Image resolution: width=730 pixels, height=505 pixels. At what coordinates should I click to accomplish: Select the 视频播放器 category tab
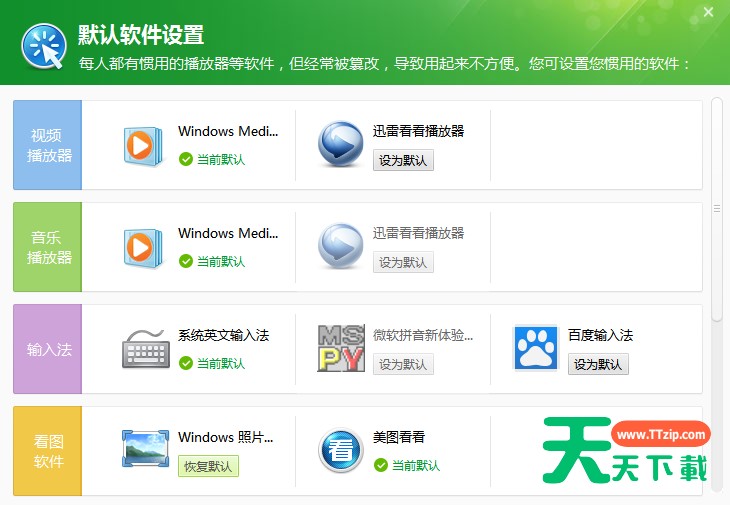coord(47,145)
